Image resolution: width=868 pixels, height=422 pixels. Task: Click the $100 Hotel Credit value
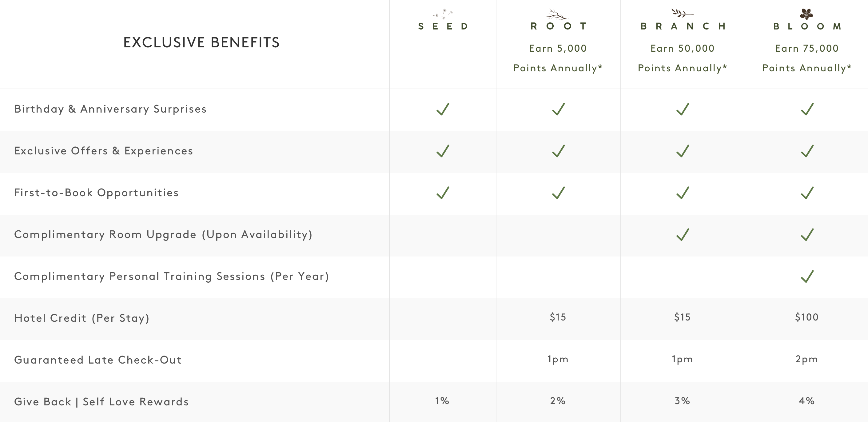point(806,317)
